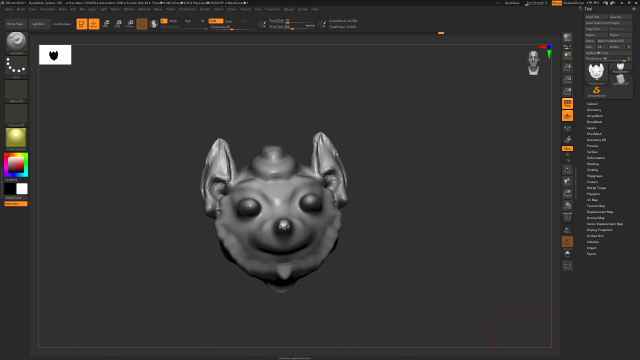Expand the Geometry subpalette
The image size is (640, 360).
coord(594,110)
